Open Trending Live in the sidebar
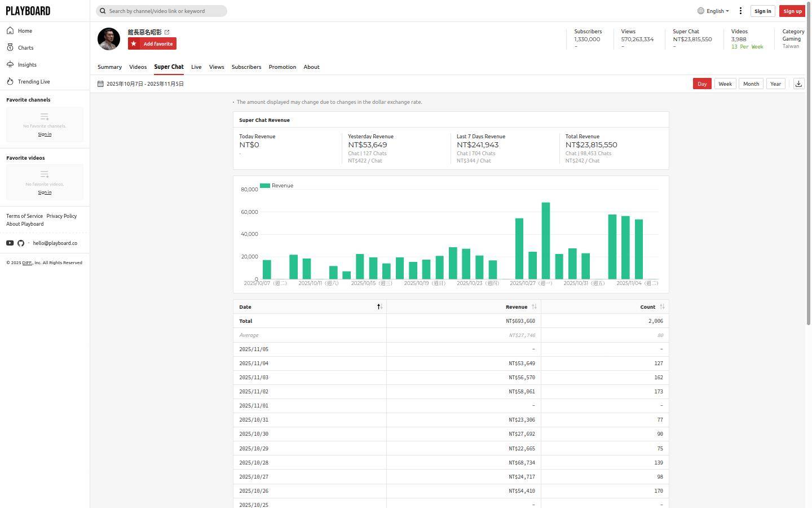The height and width of the screenshot is (508, 812). pos(33,82)
